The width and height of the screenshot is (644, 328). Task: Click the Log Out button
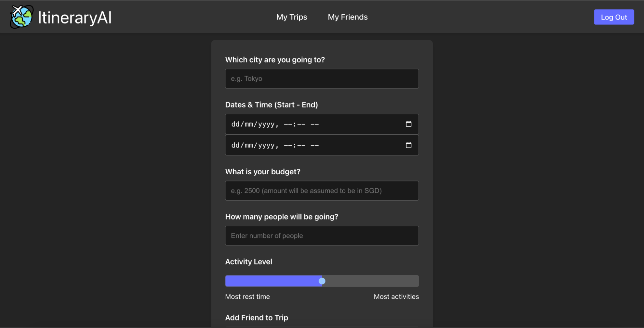click(613, 17)
